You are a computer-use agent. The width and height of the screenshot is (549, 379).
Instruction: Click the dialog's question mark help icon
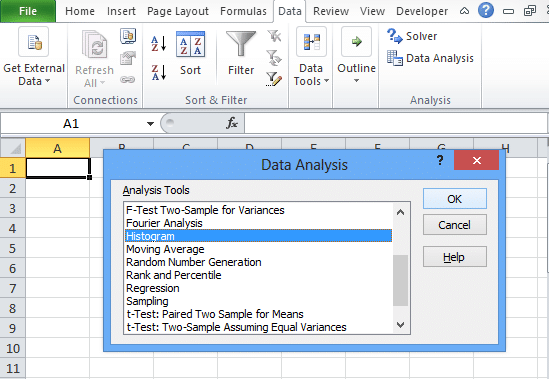[x=440, y=160]
